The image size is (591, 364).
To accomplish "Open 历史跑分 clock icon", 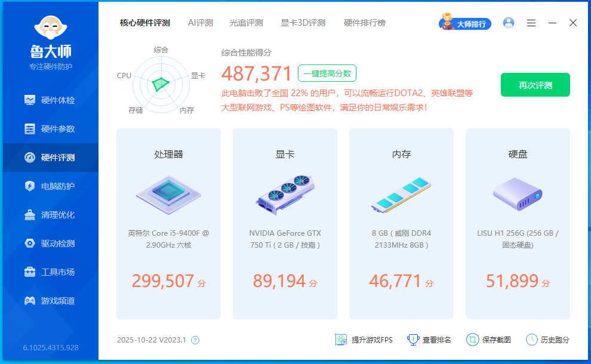I will pyautogui.click(x=531, y=340).
